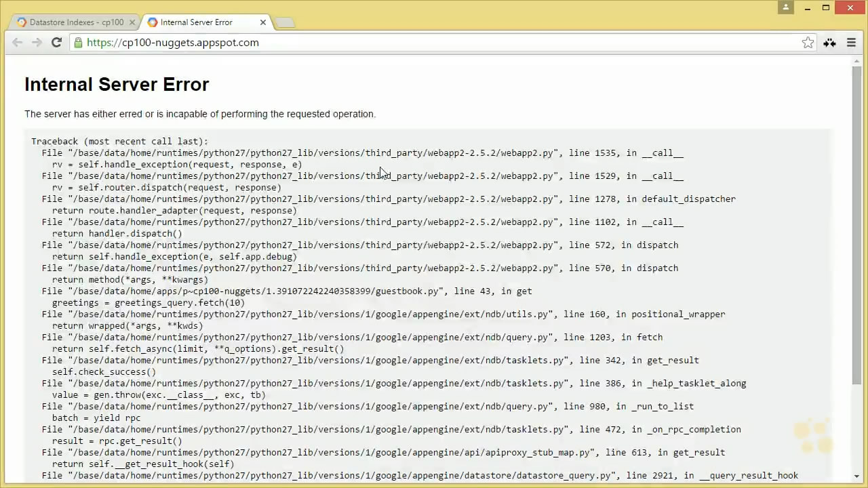This screenshot has width=868, height=488.
Task: Close the Internal Server Error tab
Action: coord(263,22)
